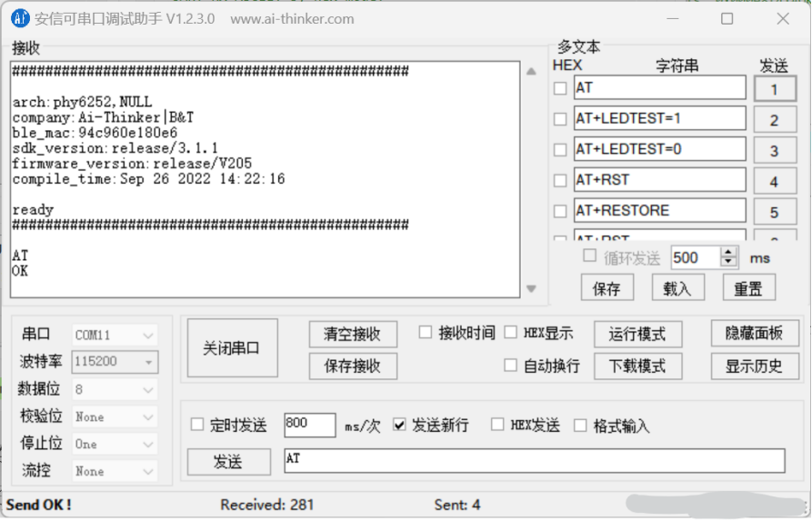Click www.ai-thinker.com in title bar
Viewport: 812px width, 521px height.
(x=292, y=19)
